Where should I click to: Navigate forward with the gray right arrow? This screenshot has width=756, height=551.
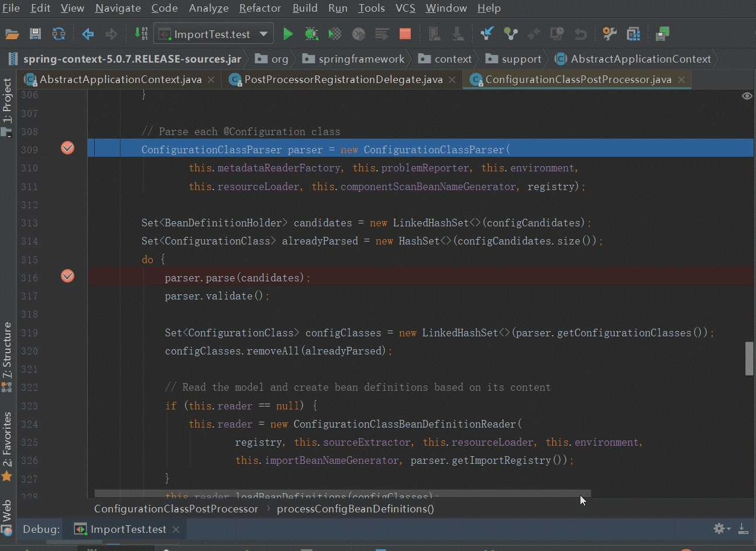point(111,34)
